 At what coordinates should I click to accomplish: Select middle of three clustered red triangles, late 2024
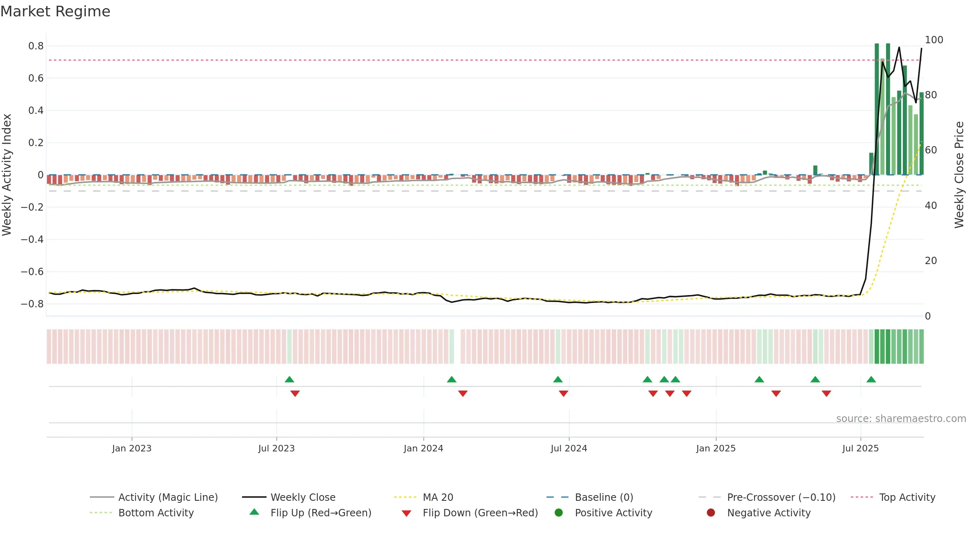[670, 393]
